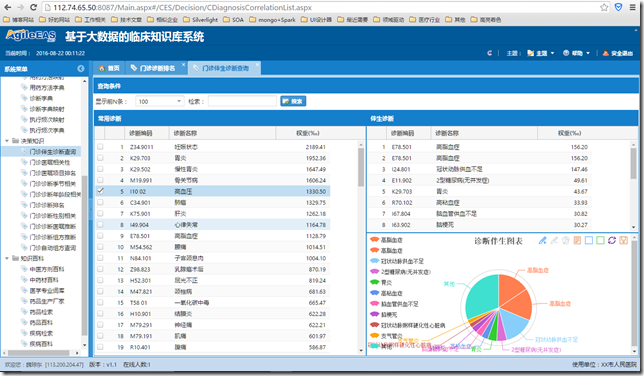Screen dimensions: 644x376
Task: Check the box for row 4 M19.991
Action: pos(100,180)
